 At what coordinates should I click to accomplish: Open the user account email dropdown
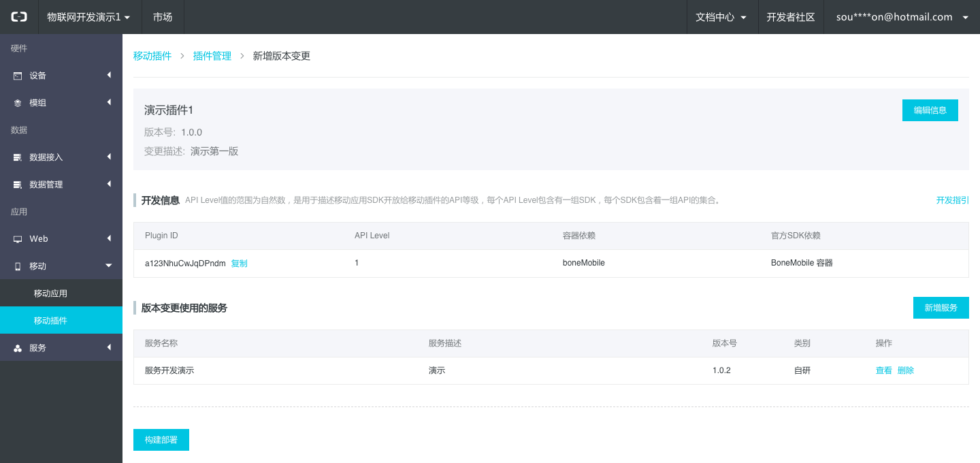pyautogui.click(x=902, y=17)
